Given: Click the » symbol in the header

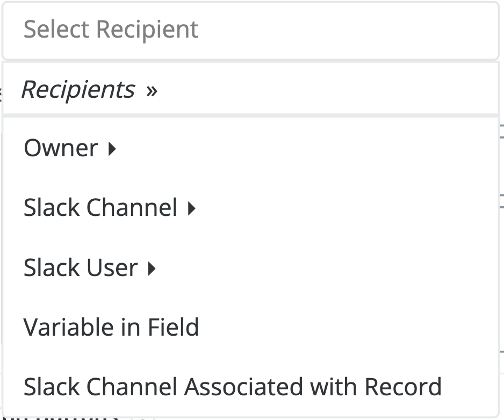Looking at the screenshot, I should [x=152, y=90].
